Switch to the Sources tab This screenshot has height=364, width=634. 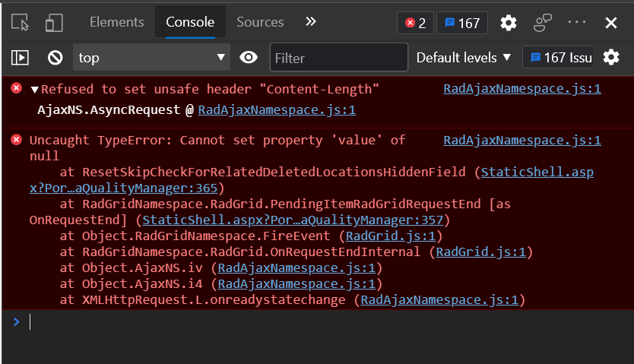tap(260, 22)
